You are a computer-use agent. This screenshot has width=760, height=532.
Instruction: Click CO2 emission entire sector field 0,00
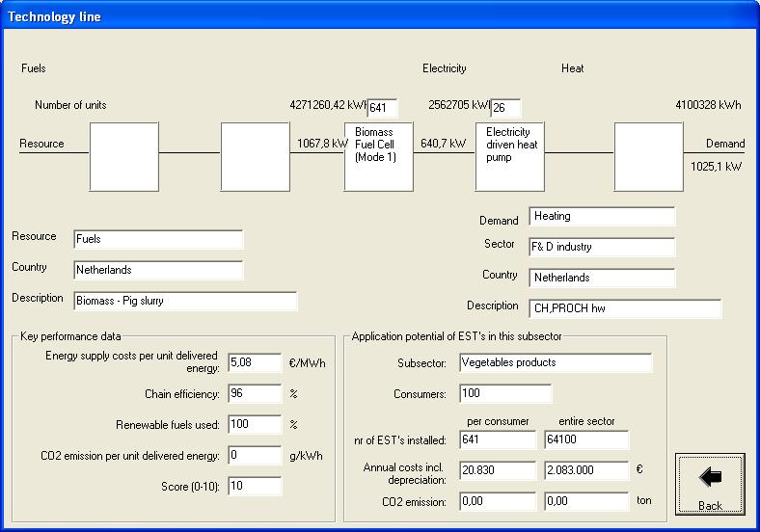(586, 501)
